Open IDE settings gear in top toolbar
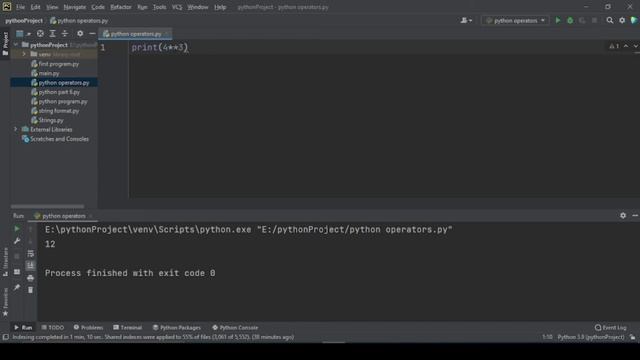Screen dimensions: 640x360 pos(622,20)
